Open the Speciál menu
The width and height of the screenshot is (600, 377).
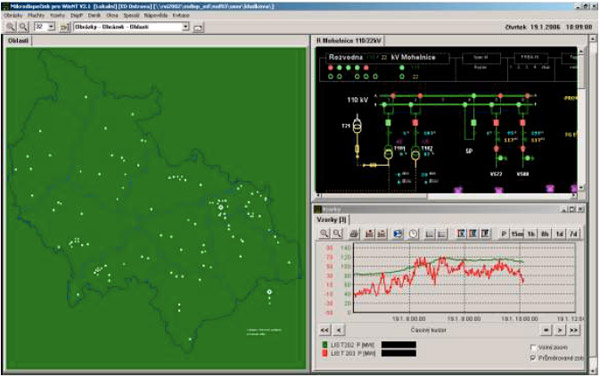(x=131, y=15)
